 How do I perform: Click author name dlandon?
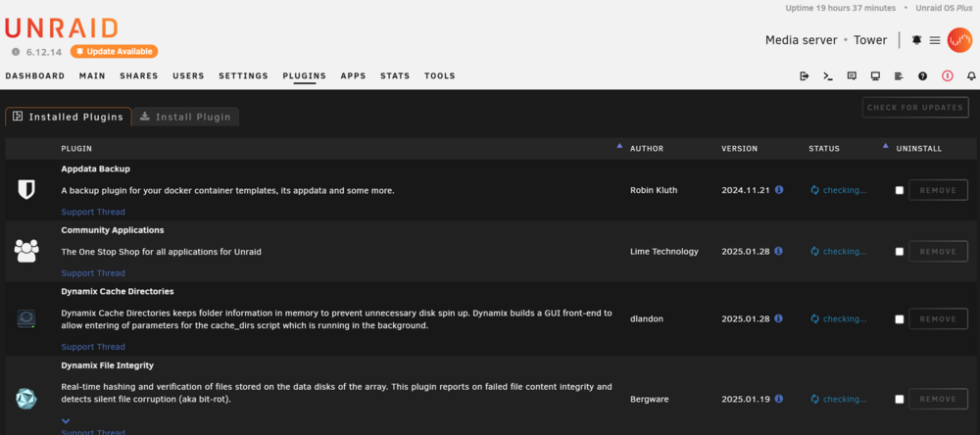point(647,319)
